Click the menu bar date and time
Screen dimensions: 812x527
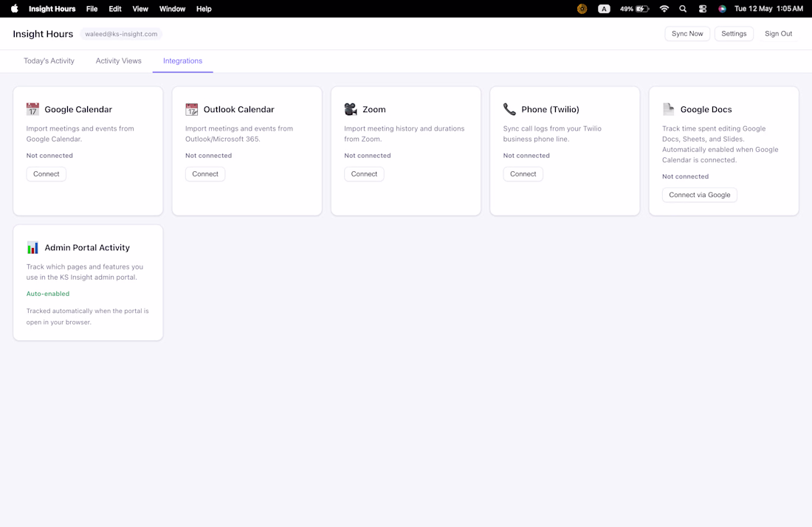click(x=768, y=9)
